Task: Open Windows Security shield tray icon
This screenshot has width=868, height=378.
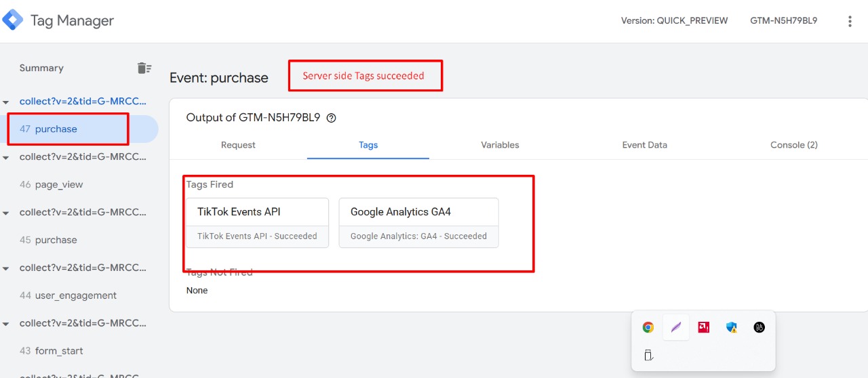Action: click(732, 327)
